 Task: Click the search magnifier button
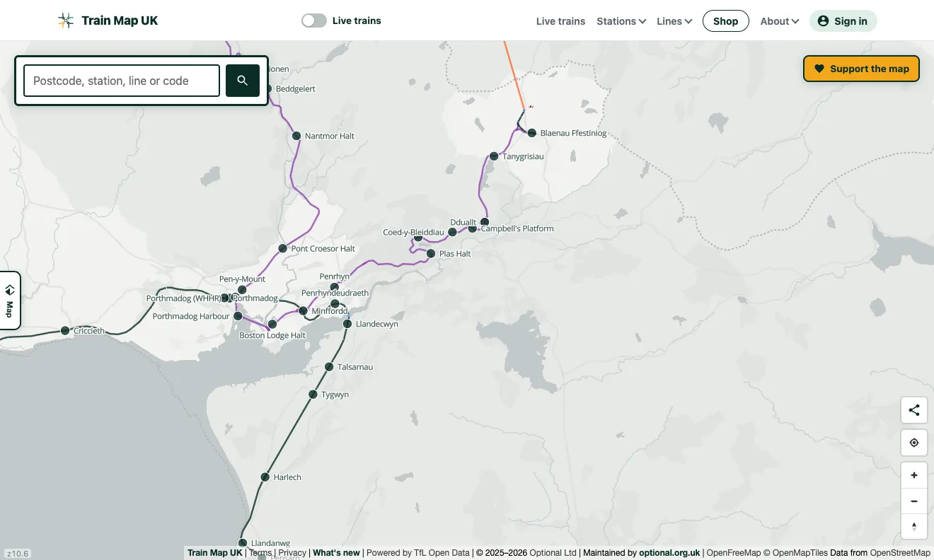pos(243,81)
